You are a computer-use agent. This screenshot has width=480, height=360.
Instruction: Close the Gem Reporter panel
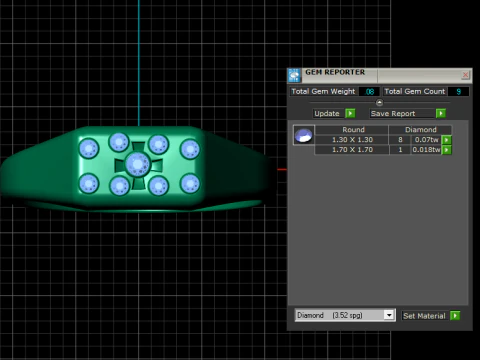click(465, 75)
